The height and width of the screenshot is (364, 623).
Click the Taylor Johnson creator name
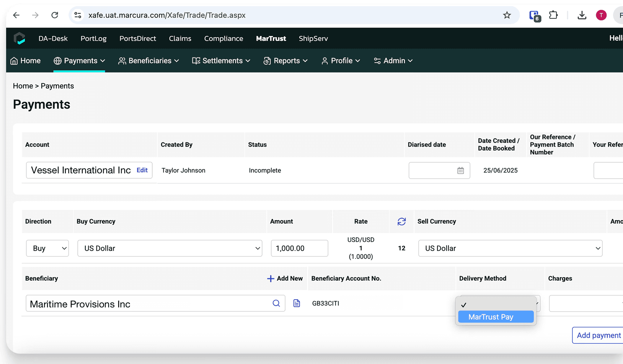183,170
